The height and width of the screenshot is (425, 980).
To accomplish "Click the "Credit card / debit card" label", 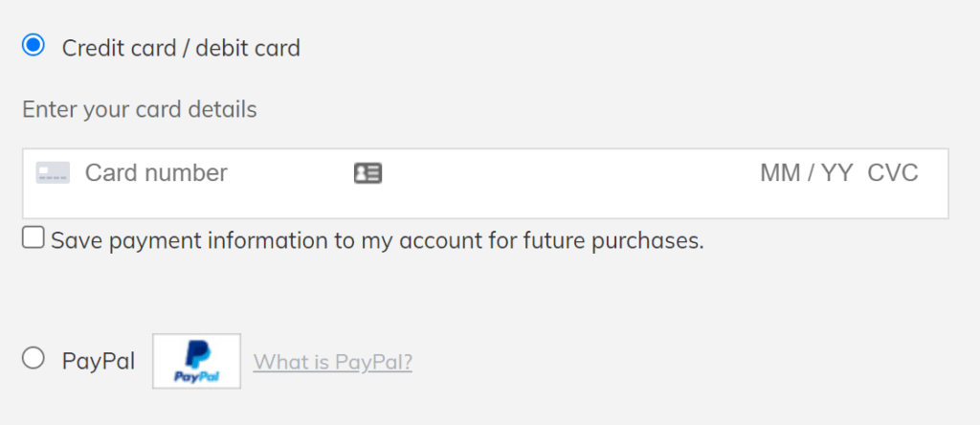I will [x=181, y=47].
